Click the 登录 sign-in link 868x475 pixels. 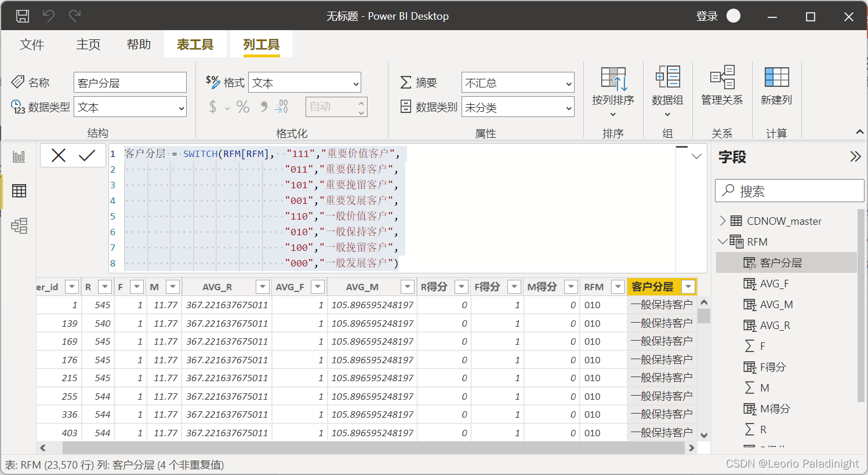tap(707, 16)
